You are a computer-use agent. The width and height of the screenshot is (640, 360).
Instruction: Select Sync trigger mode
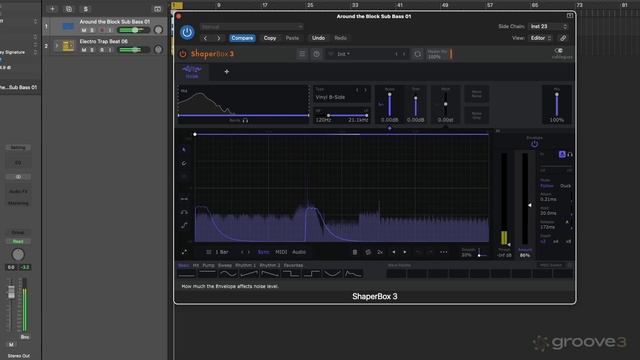click(x=263, y=252)
